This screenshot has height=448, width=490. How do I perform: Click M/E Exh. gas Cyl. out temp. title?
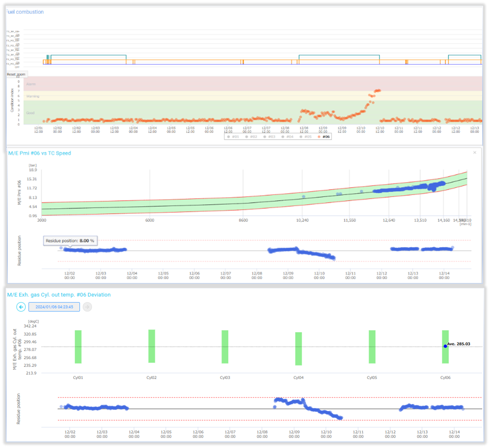tap(59, 295)
